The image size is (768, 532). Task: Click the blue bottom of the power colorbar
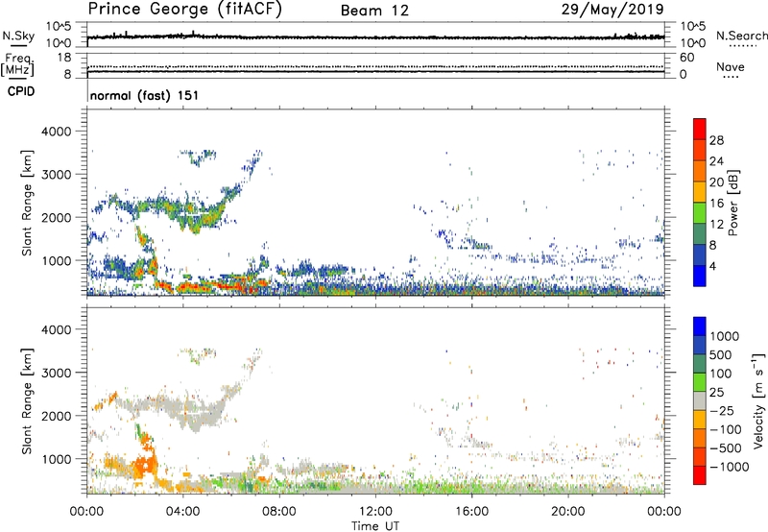pyautogui.click(x=700, y=277)
